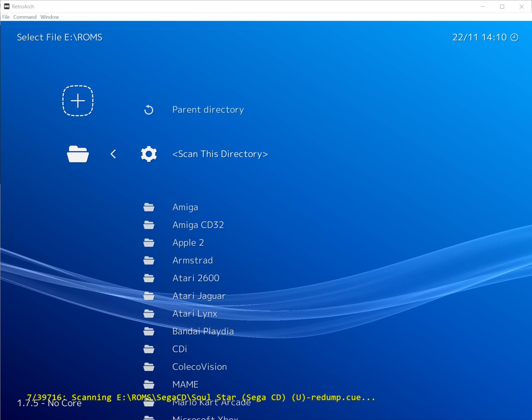Image resolution: width=532 pixels, height=420 pixels.
Task: Open the Atari 2600 folder entry
Action: (x=196, y=278)
